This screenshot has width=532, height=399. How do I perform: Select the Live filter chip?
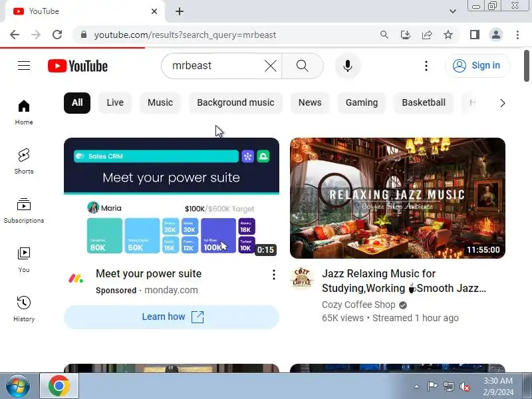[115, 103]
